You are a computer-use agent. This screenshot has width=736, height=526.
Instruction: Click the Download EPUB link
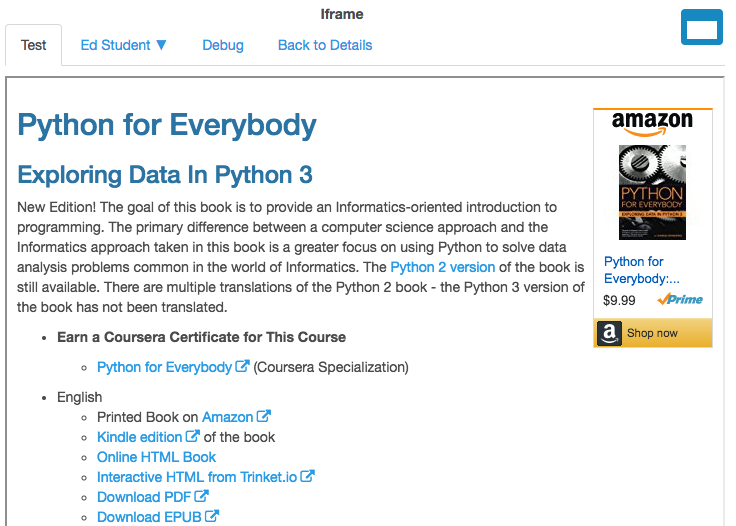[x=149, y=517]
